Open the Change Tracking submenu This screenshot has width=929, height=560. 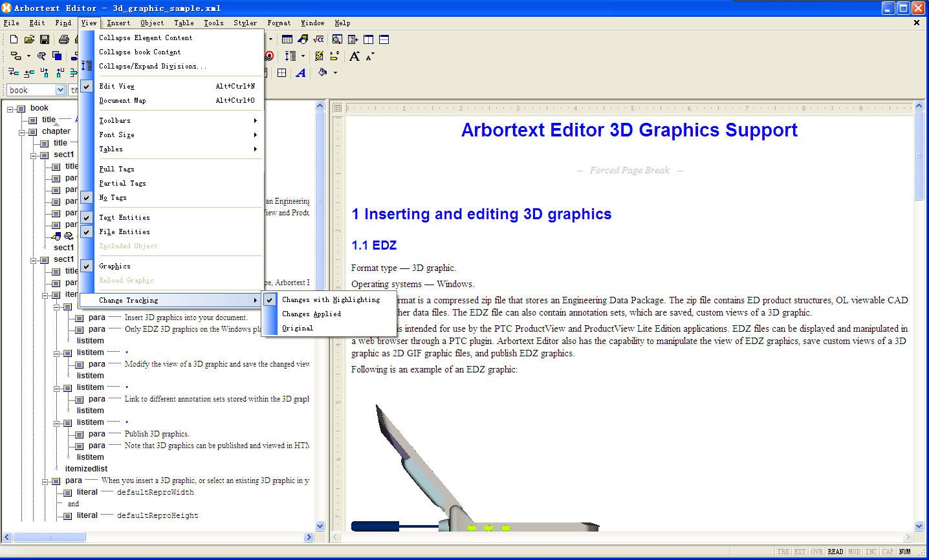(171, 300)
